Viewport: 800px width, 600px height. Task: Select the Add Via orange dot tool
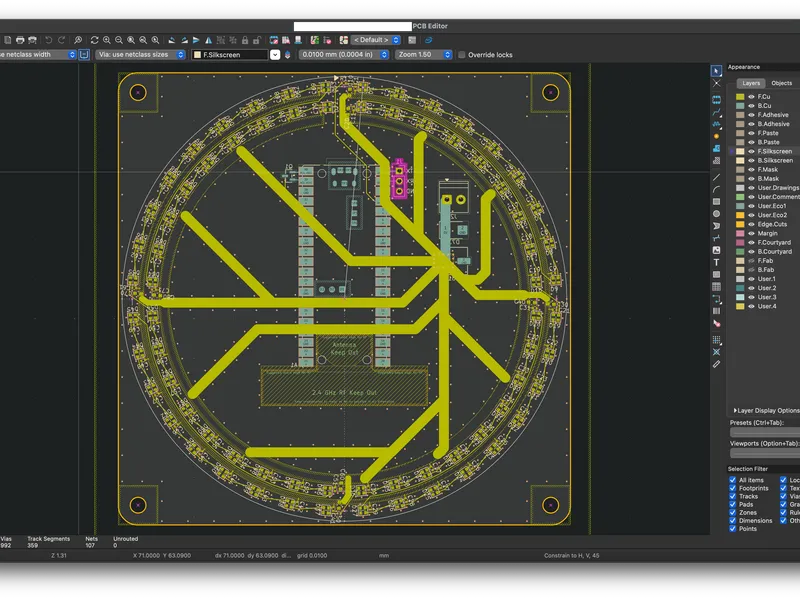pos(716,136)
